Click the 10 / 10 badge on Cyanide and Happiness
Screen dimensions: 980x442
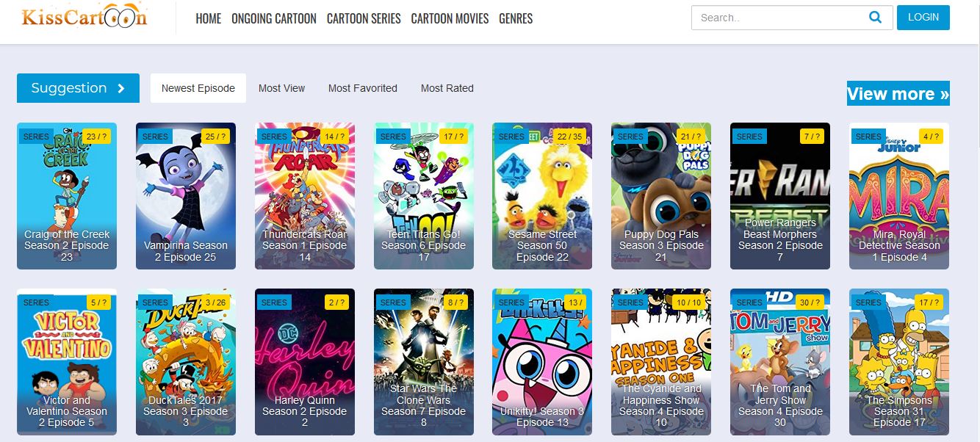pos(688,302)
